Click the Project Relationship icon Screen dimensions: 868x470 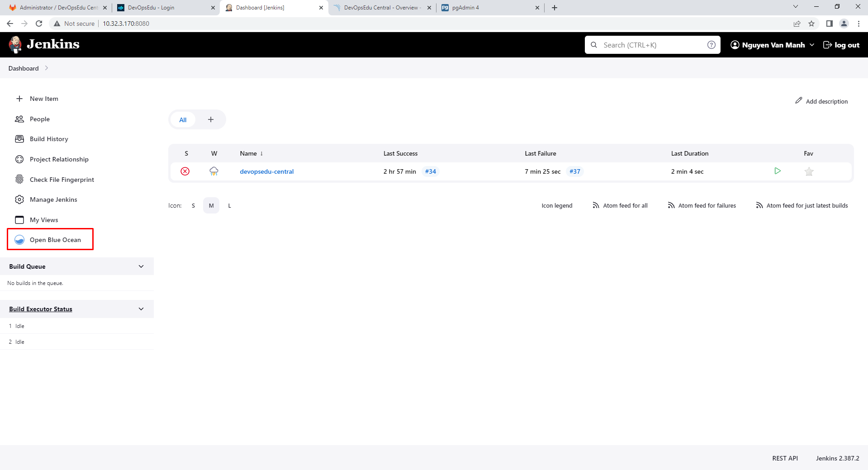(19, 159)
